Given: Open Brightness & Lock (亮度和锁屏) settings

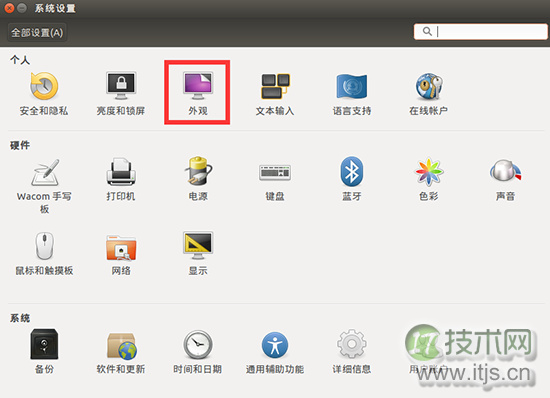Looking at the screenshot, I should [121, 93].
